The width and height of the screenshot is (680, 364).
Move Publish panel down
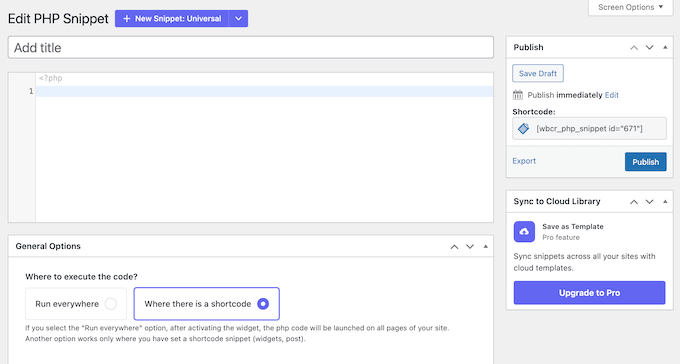[649, 47]
